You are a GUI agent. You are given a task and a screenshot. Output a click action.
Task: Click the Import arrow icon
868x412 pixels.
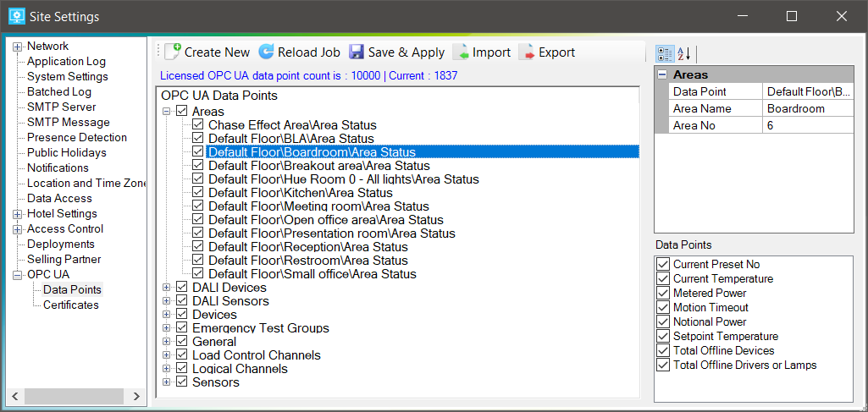(x=461, y=52)
